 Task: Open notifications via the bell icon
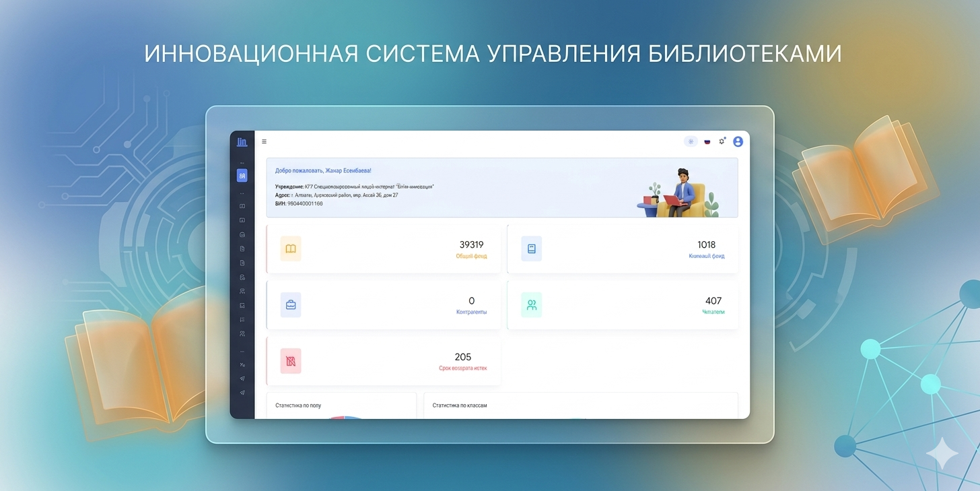pos(722,141)
